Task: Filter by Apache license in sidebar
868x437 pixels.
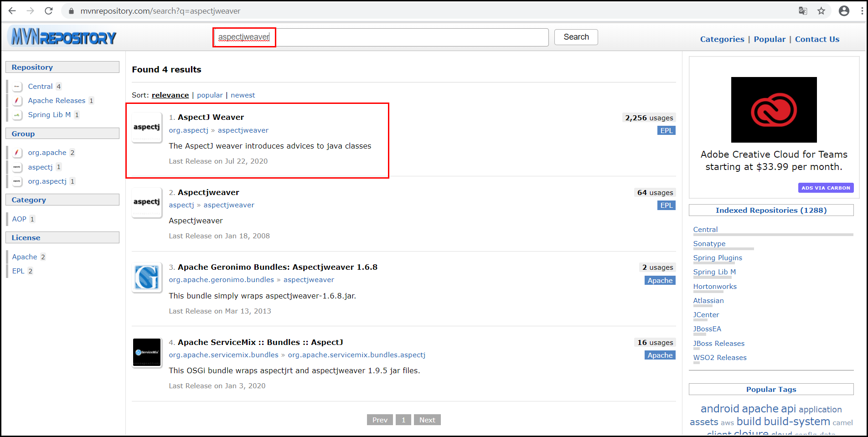Action: 25,257
